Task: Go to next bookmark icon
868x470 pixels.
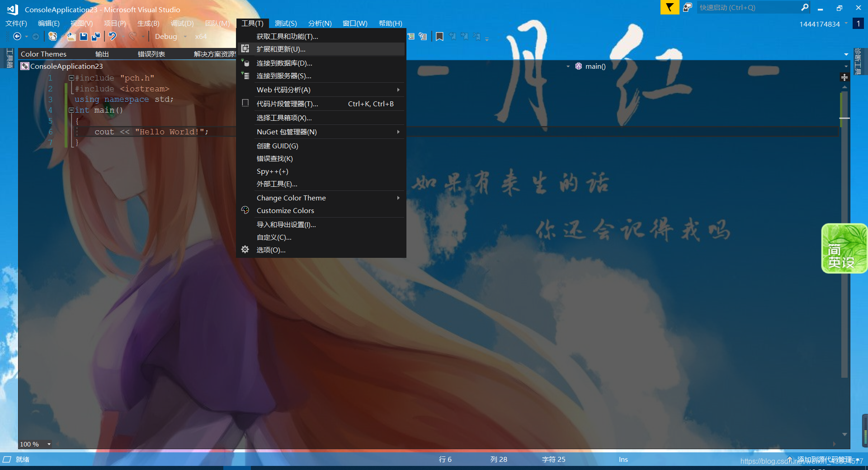Action: 464,36
